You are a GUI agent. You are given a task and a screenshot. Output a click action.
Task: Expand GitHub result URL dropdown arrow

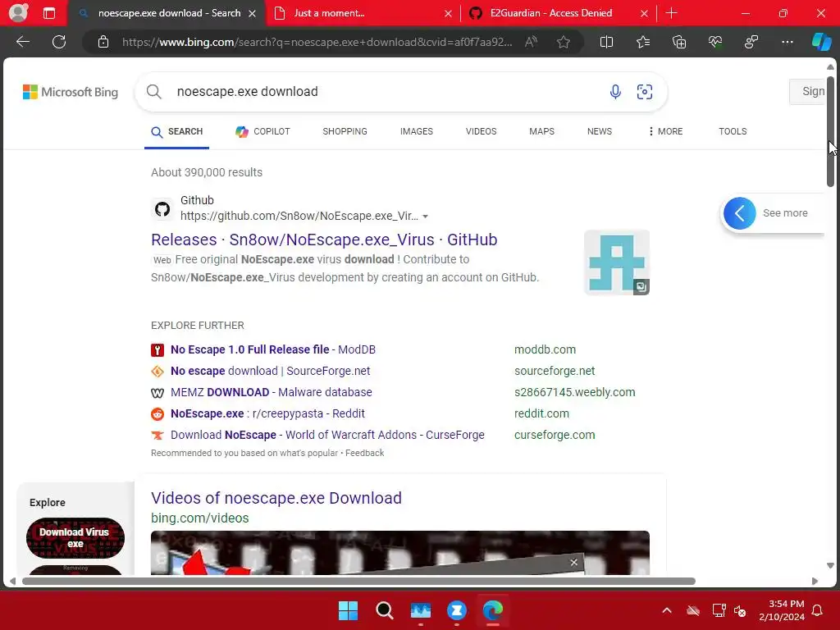click(x=426, y=217)
